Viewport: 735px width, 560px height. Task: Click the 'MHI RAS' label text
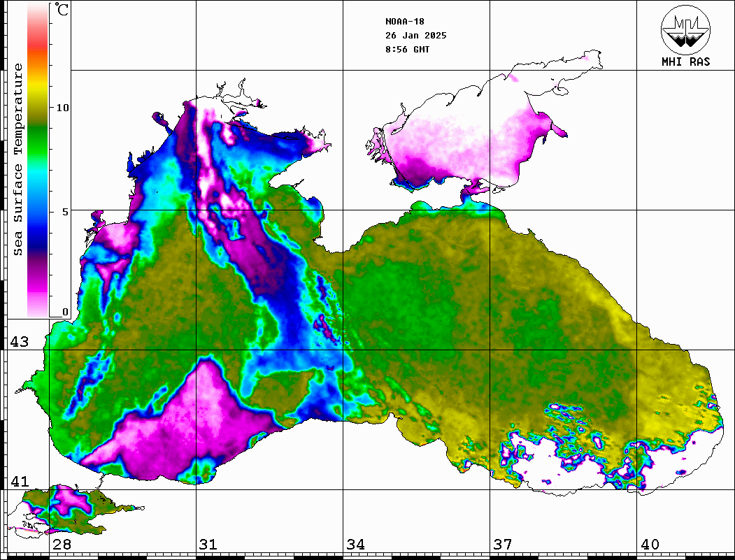[685, 62]
